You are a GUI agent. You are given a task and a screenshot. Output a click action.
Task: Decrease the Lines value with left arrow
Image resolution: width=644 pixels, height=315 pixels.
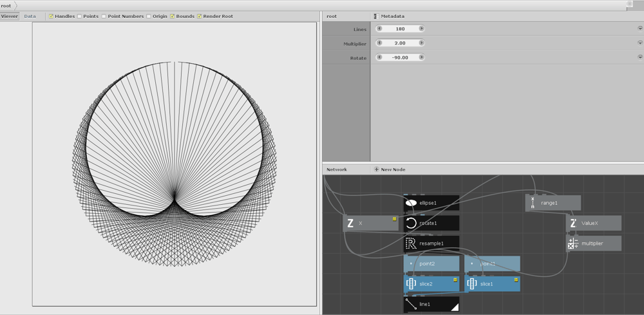point(379,29)
